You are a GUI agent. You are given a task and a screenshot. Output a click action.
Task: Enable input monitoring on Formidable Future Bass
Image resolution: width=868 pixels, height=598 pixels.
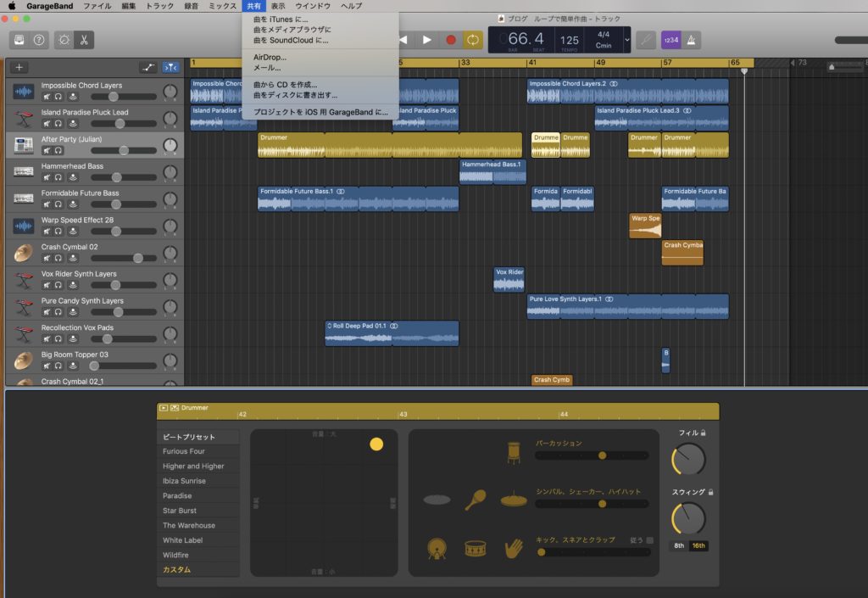[73, 205]
